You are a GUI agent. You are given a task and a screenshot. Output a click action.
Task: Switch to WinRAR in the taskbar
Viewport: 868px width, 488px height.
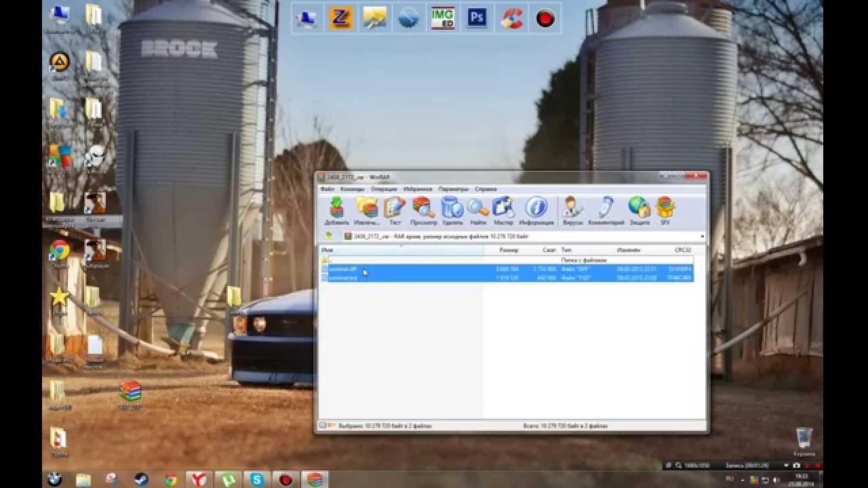tap(313, 479)
